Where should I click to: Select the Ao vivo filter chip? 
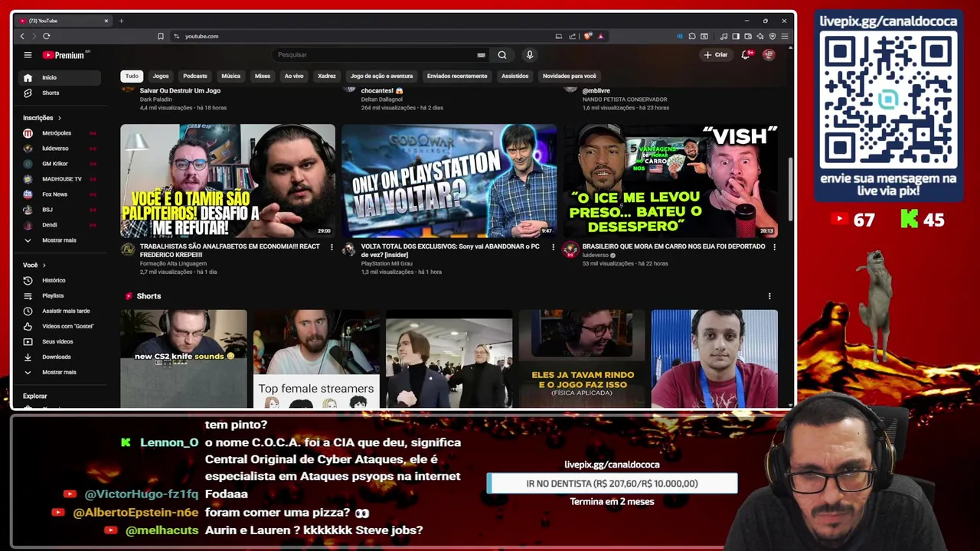point(294,76)
